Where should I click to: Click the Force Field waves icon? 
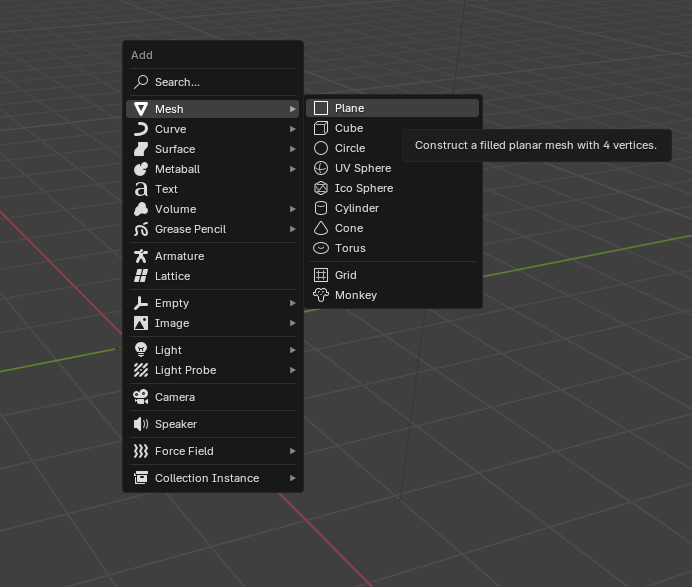(141, 451)
